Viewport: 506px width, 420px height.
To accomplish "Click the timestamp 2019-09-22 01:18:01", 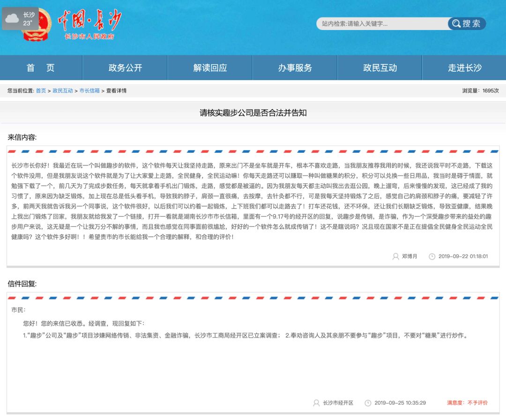I will coord(463,256).
